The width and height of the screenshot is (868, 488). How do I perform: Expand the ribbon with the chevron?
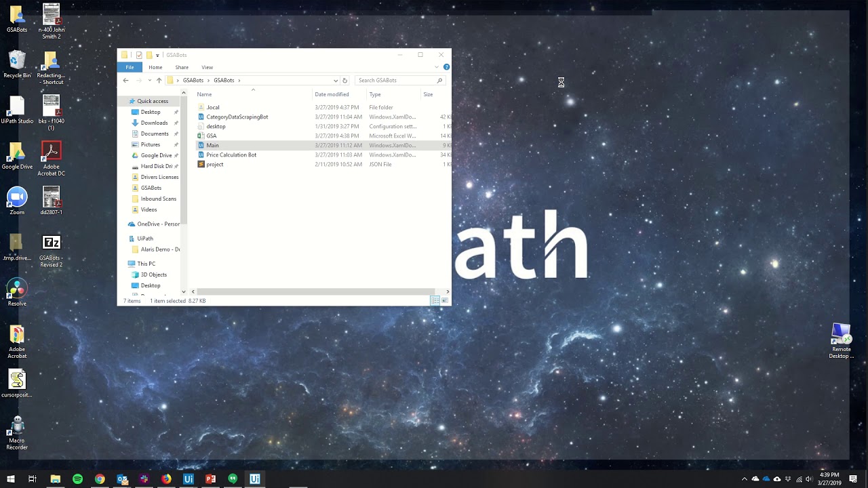tap(436, 67)
